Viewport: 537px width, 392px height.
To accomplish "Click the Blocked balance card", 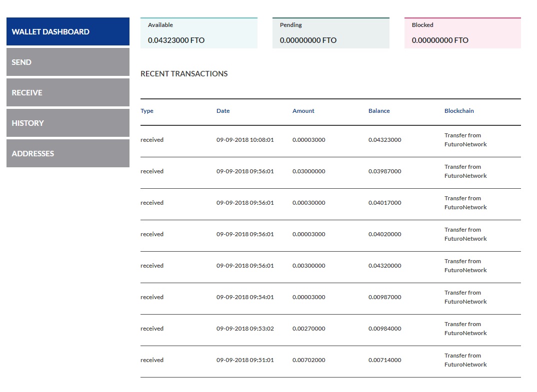I will coord(462,33).
